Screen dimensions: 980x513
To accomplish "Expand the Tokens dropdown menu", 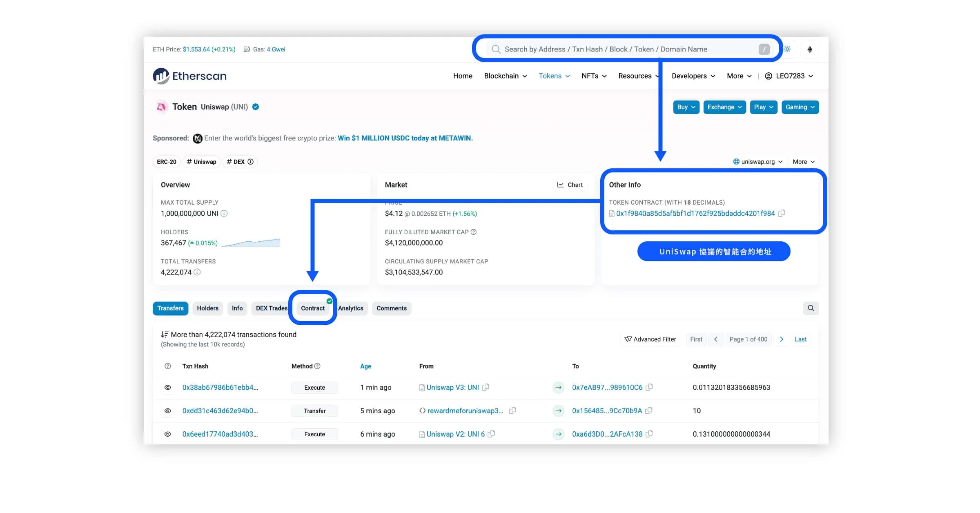I will [554, 76].
